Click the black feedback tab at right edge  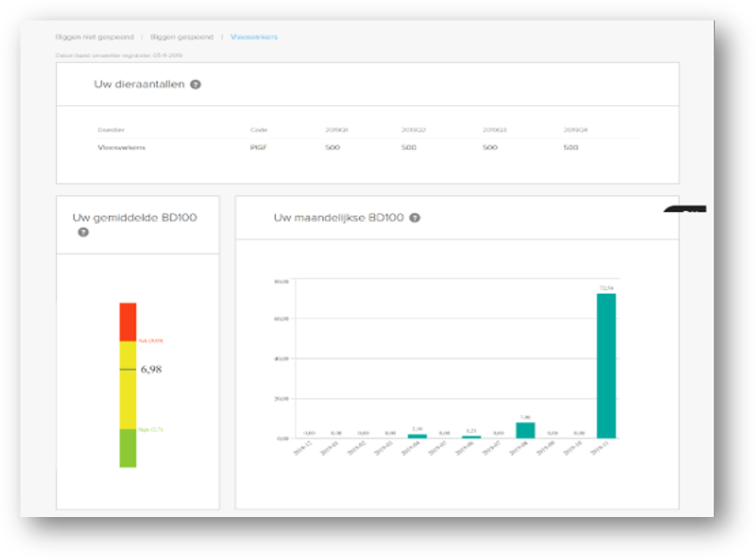(685, 210)
